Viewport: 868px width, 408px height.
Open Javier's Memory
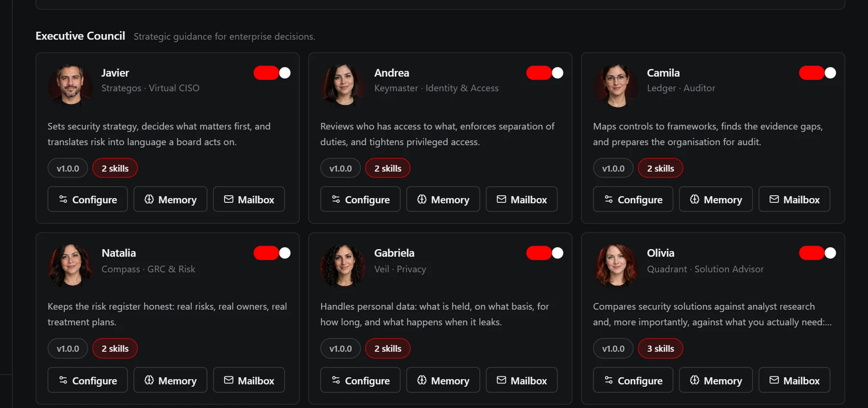[x=170, y=199]
